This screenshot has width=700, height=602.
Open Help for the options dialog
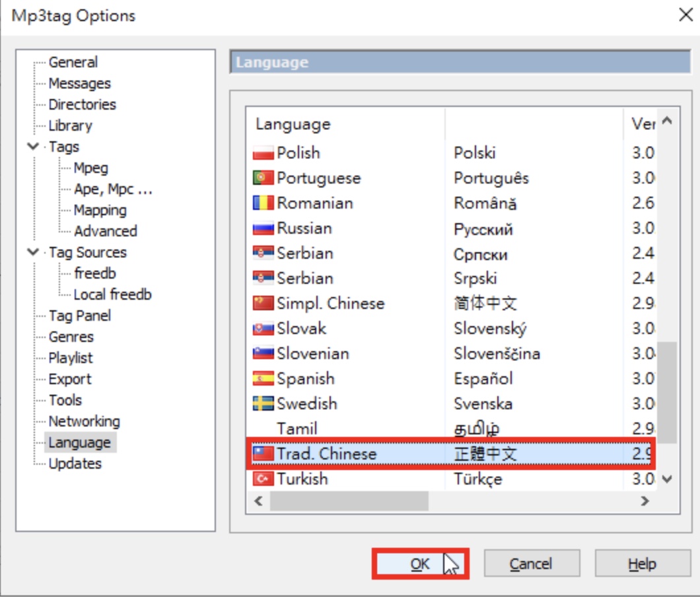[643, 564]
